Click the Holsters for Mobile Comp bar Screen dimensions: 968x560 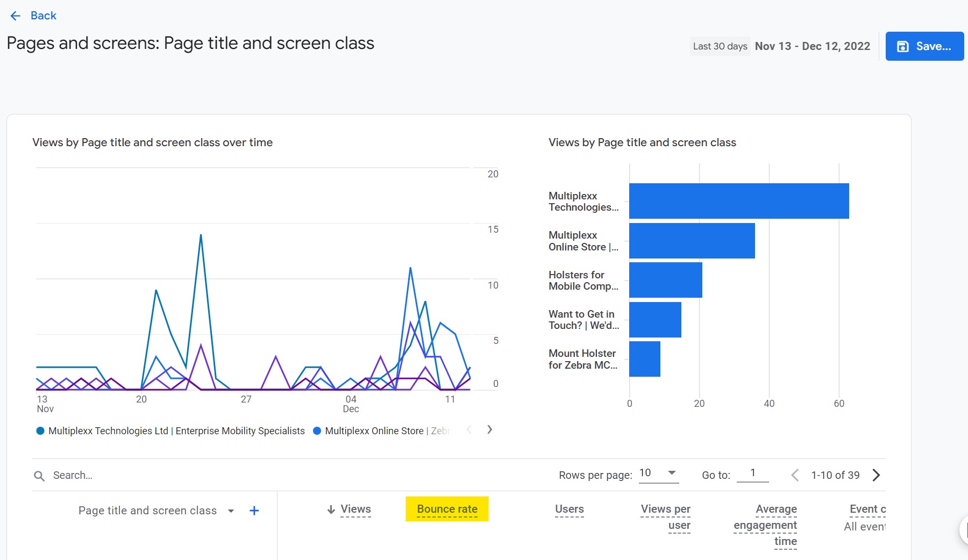[666, 280]
